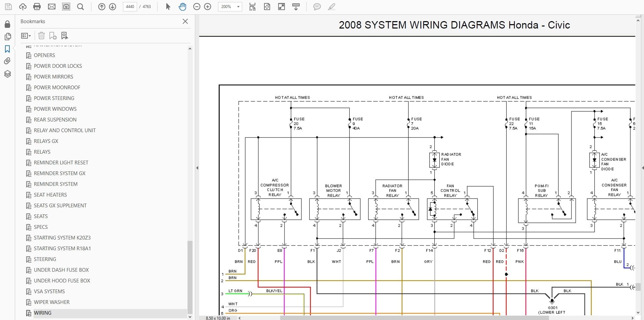This screenshot has width=644, height=320.
Task: Add a comment with speech bubble
Action: point(317,7)
